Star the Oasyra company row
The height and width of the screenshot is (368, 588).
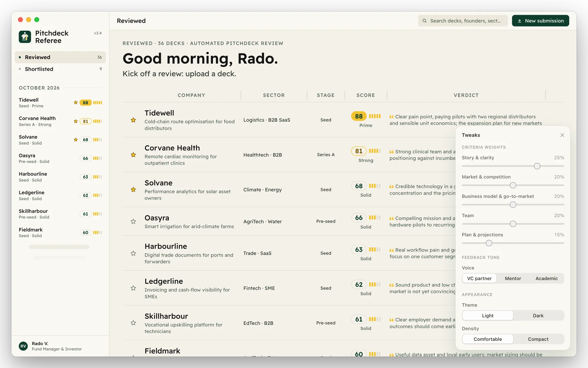(x=133, y=221)
